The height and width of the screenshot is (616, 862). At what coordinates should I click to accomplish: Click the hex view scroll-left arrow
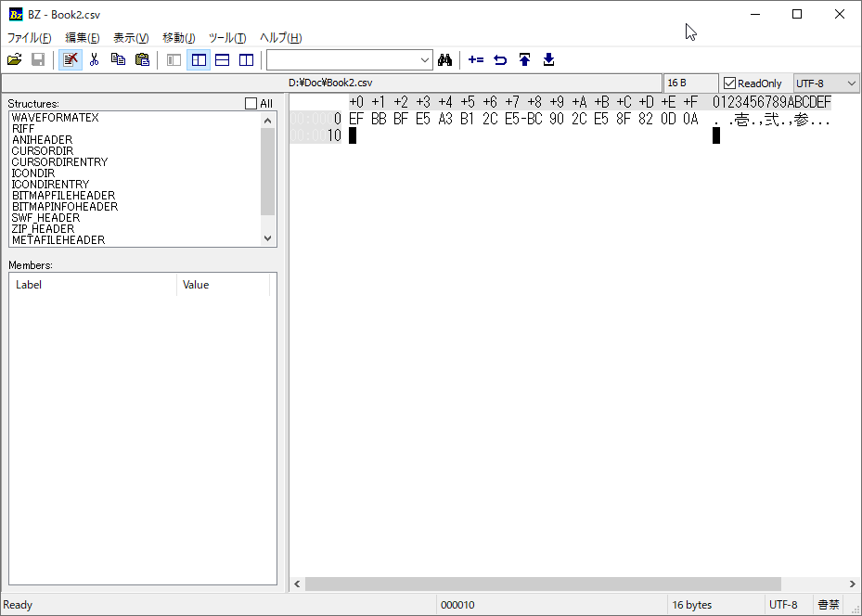(297, 584)
